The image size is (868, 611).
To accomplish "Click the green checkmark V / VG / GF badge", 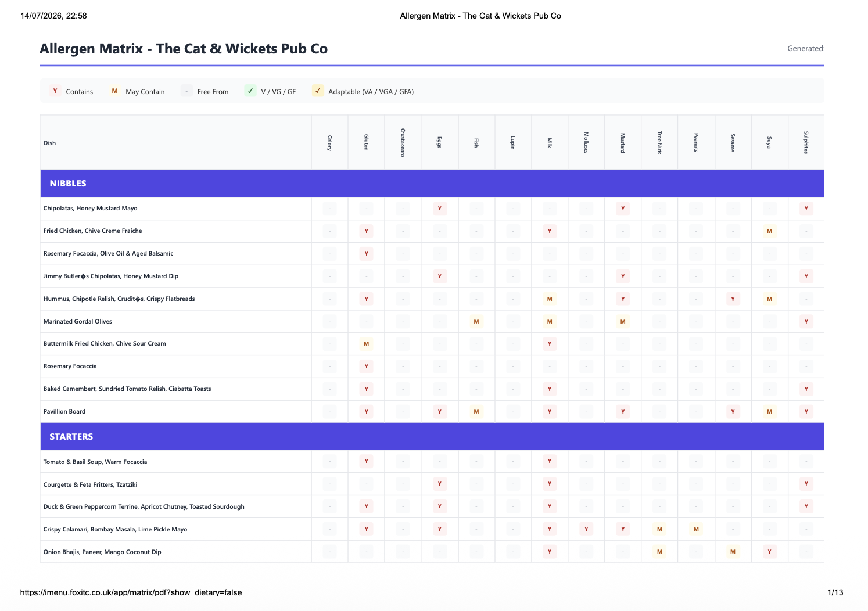I will click(x=250, y=91).
